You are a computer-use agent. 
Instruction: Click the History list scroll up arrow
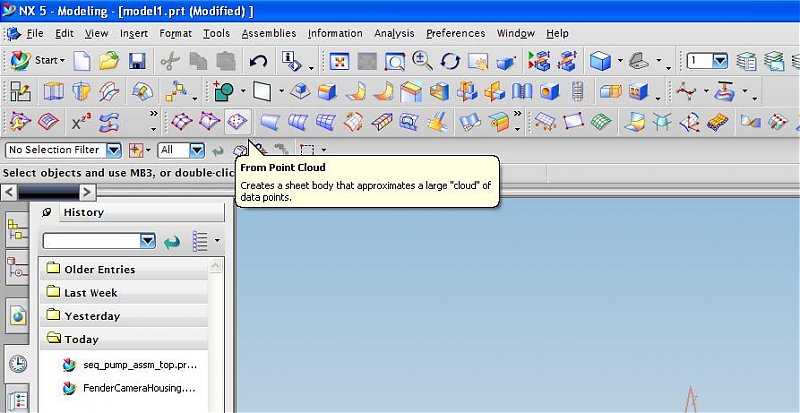pos(215,266)
